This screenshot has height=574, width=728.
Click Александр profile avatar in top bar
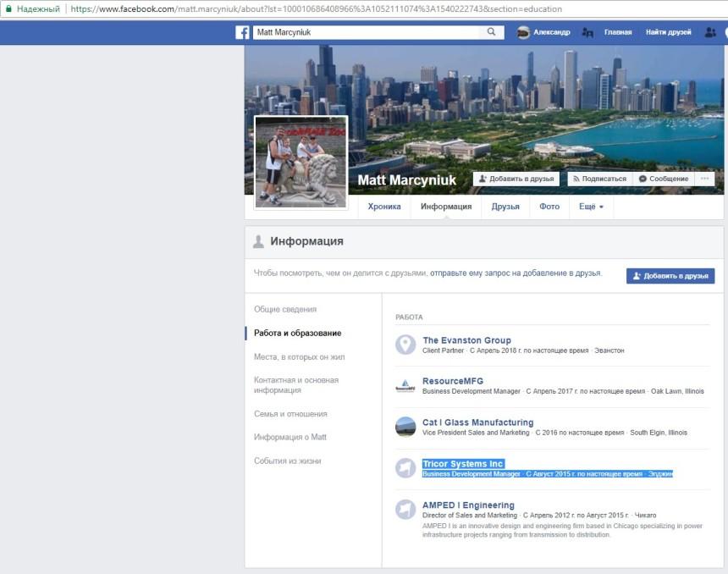pos(523,32)
